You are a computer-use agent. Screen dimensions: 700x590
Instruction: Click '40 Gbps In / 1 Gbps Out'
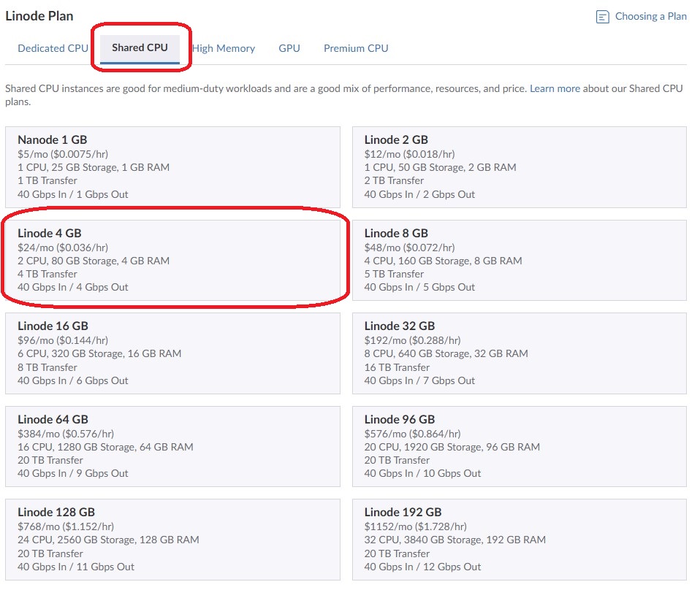tap(73, 194)
